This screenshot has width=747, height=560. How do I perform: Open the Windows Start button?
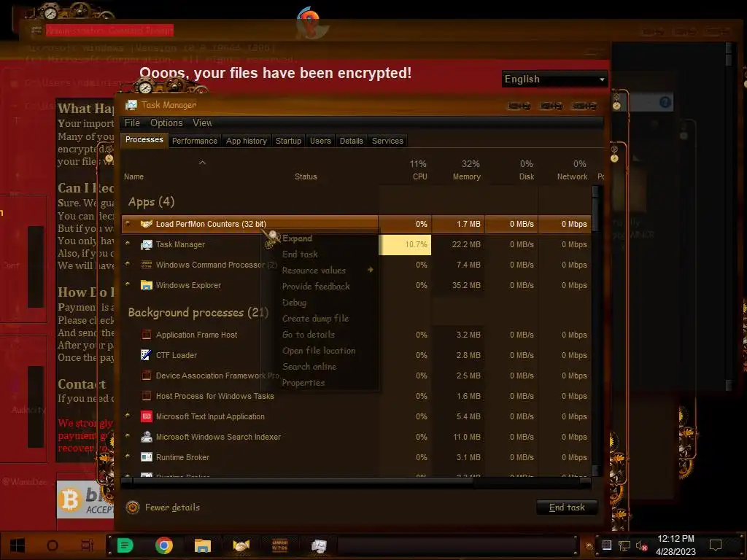[18, 545]
